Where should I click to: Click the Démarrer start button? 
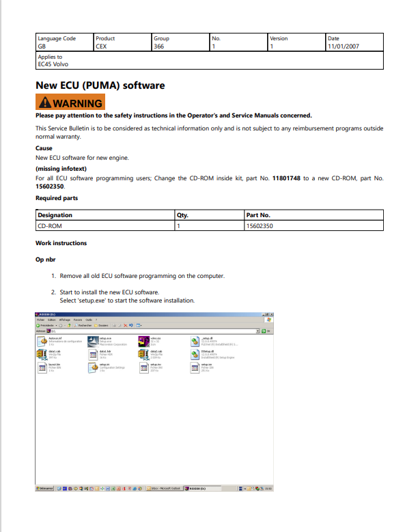point(44,488)
